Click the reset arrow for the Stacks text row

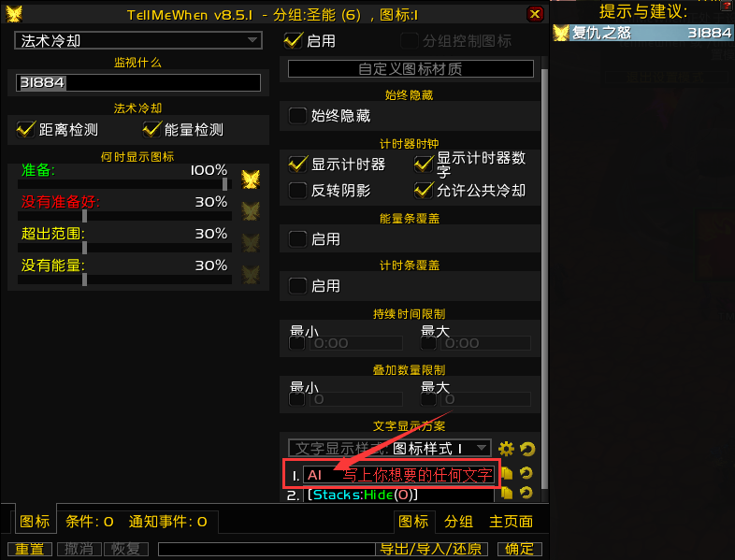click(x=526, y=493)
